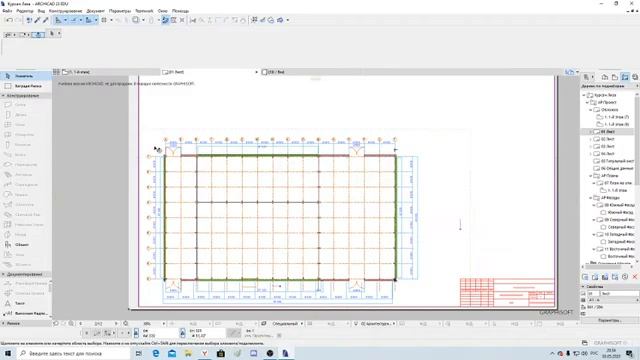
Task: Open the Teamwork menu
Action: pos(144,11)
